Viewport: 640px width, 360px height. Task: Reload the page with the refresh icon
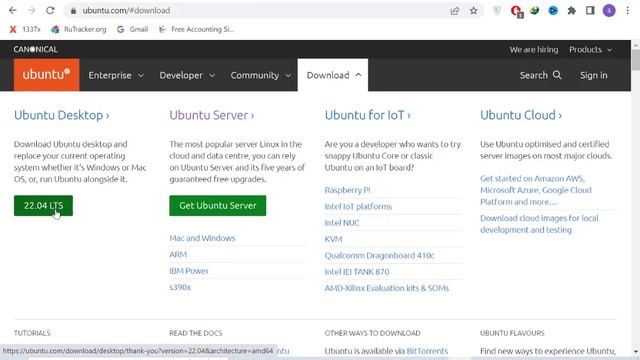point(50,11)
